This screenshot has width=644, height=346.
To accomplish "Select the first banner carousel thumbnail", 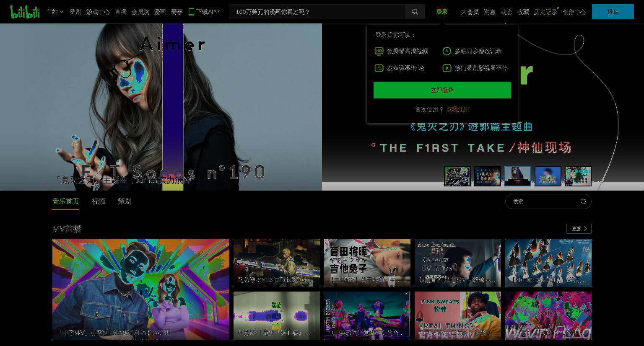I will pos(457,176).
